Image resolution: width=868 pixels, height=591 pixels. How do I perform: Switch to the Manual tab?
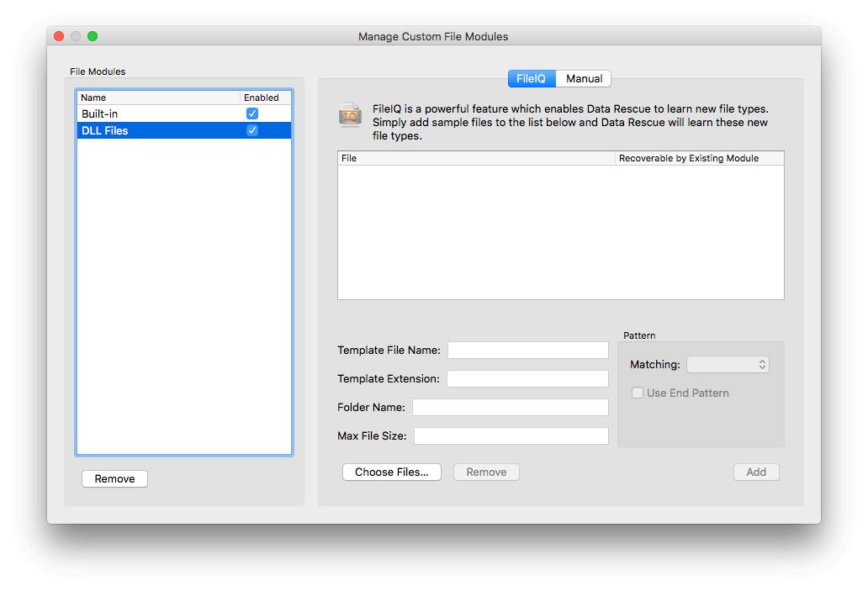point(583,78)
